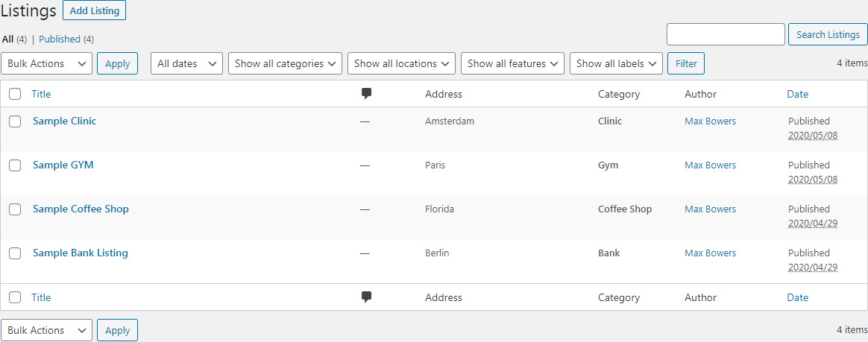
Task: Open the Show all features dropdown
Action: (512, 63)
